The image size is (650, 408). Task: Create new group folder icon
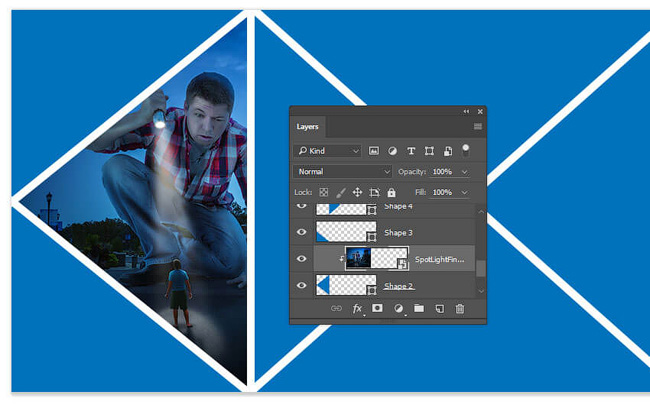tap(419, 308)
